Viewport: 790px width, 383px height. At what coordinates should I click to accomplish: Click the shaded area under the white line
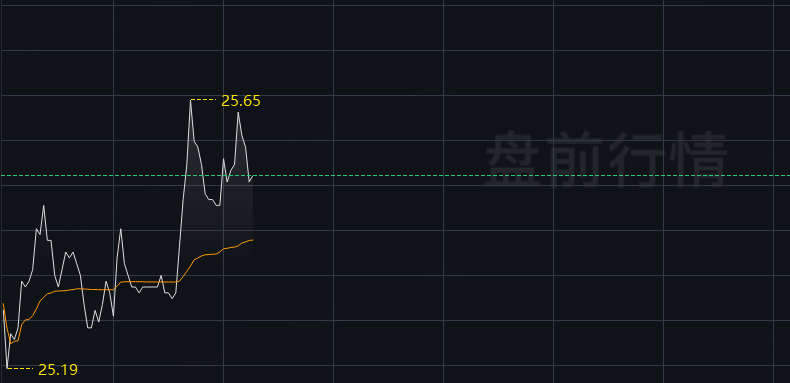click(217, 222)
